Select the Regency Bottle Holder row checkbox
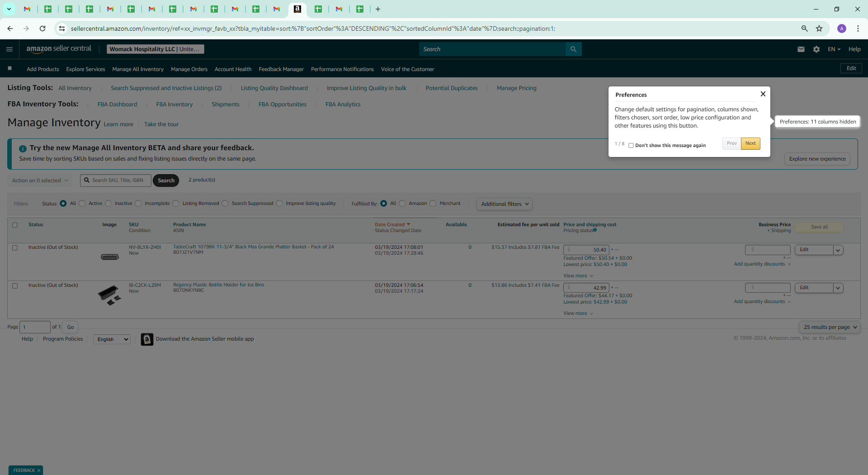 [x=15, y=286]
